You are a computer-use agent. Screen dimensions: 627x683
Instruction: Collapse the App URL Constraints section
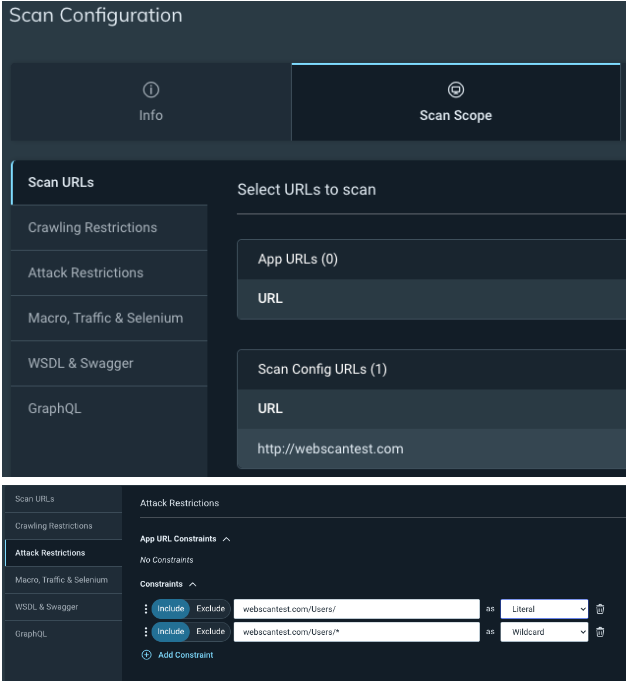(226, 539)
